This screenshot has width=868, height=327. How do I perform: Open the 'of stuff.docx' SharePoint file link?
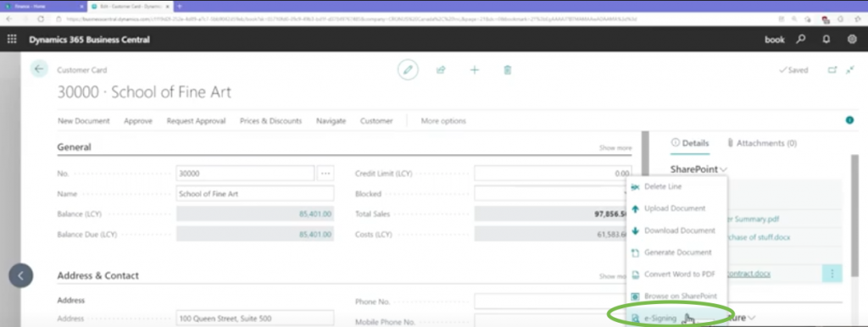point(759,237)
